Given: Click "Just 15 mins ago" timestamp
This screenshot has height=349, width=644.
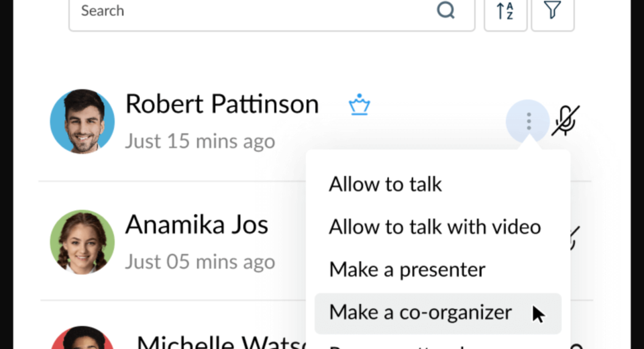Looking at the screenshot, I should pyautogui.click(x=200, y=142).
